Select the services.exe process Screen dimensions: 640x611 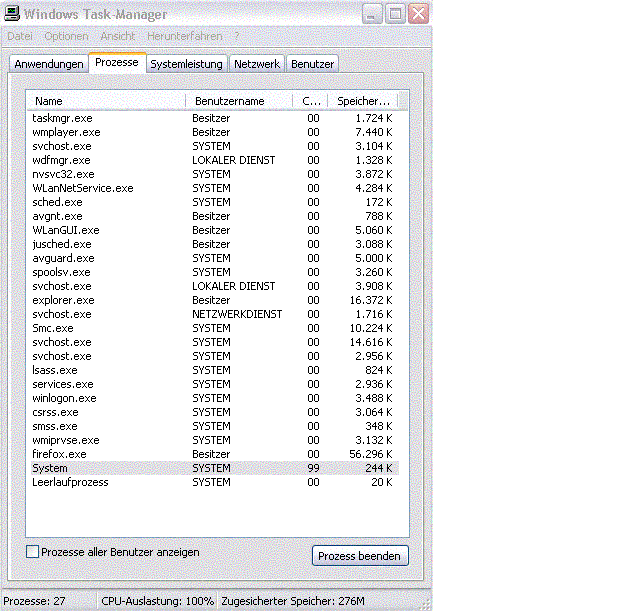pyautogui.click(x=215, y=384)
